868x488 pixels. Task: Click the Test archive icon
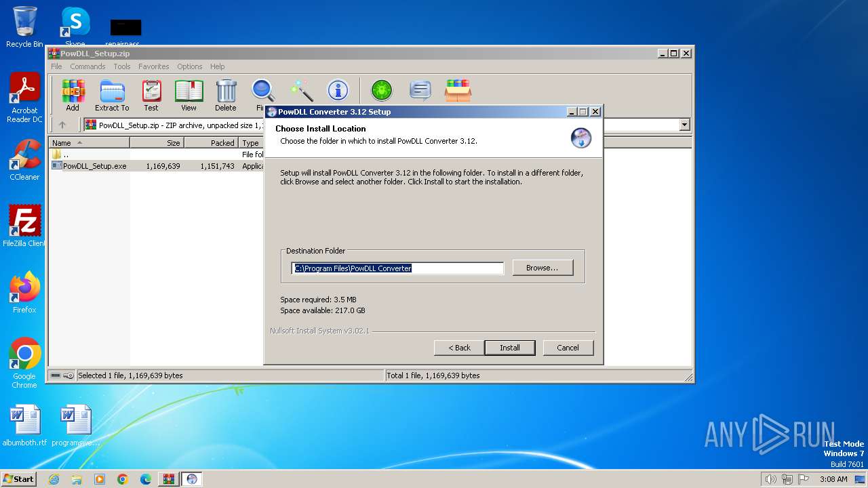[x=151, y=95]
